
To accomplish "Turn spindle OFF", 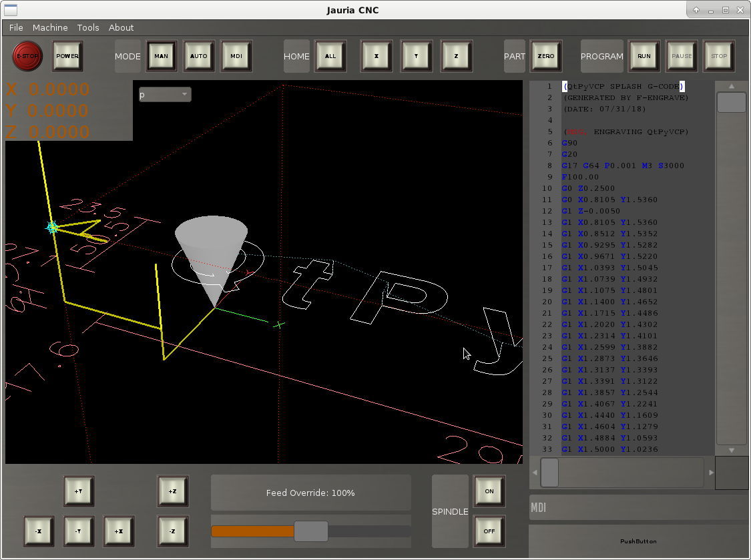I will pyautogui.click(x=489, y=531).
